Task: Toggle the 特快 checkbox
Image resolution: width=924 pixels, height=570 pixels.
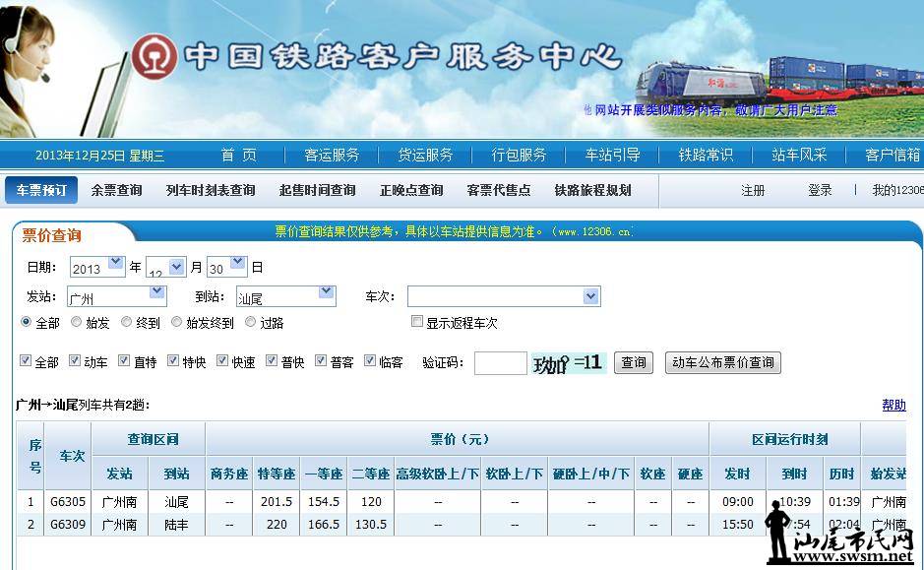Action: pyautogui.click(x=173, y=360)
